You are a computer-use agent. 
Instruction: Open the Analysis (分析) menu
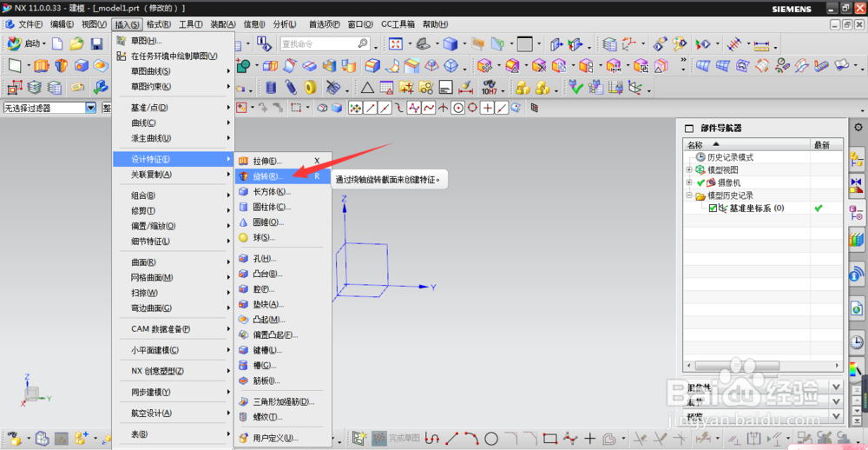pos(285,23)
